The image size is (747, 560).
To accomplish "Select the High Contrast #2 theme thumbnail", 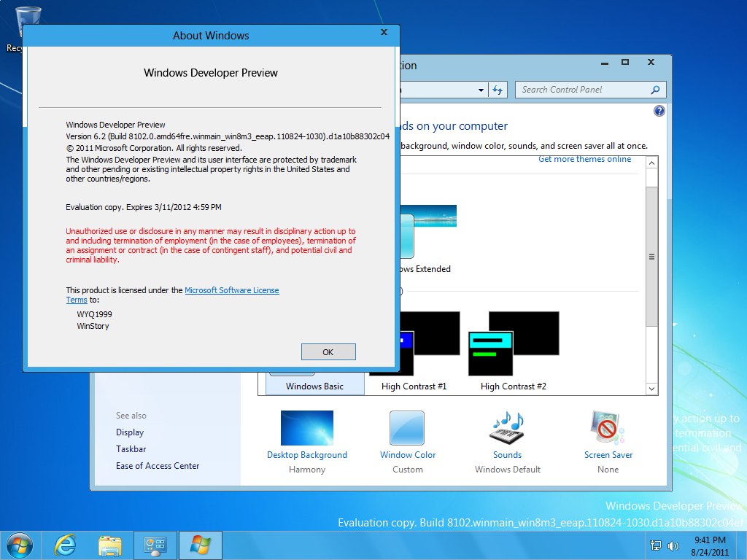I will (514, 344).
